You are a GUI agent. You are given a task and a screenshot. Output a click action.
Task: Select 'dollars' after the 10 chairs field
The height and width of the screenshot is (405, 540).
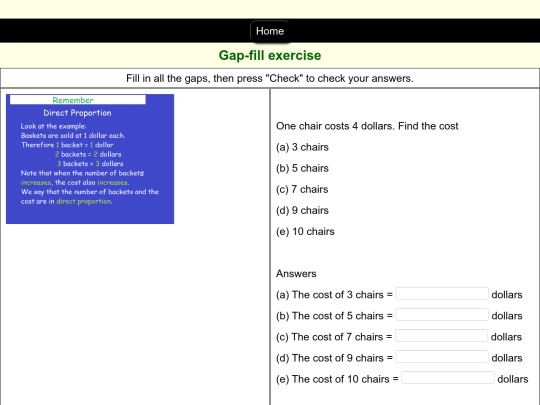point(513,379)
